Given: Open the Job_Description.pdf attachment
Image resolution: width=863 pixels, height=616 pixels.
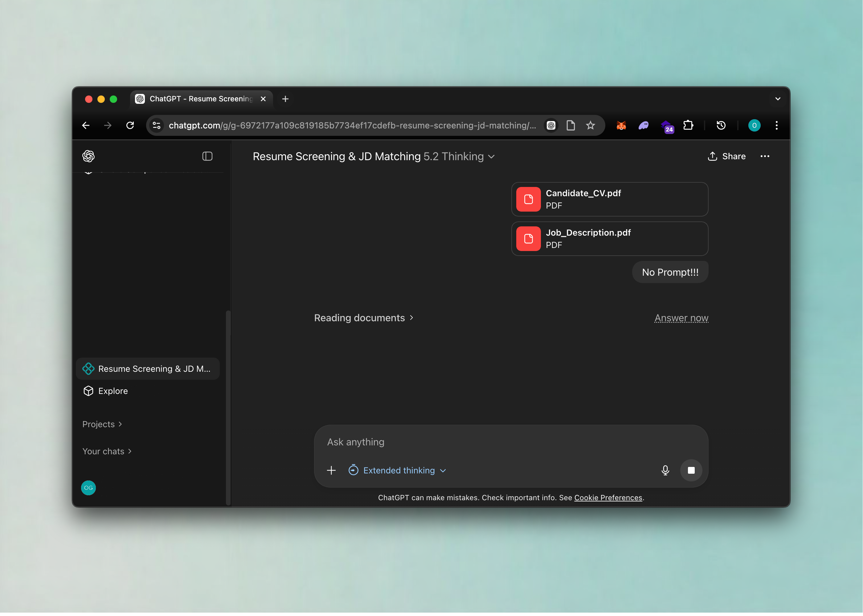Looking at the screenshot, I should click(609, 239).
